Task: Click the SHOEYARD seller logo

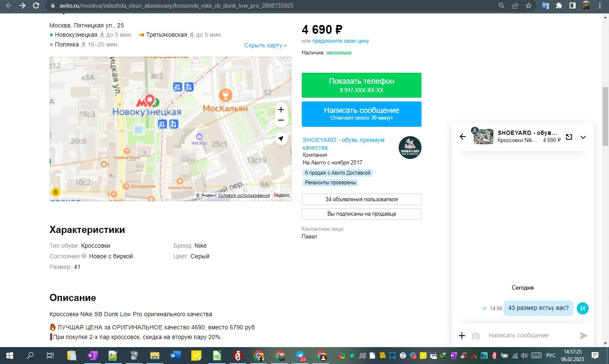Action: 410,148
